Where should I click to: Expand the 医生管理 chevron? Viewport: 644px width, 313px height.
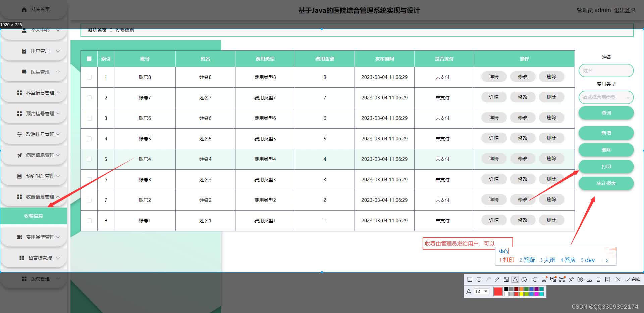58,72
